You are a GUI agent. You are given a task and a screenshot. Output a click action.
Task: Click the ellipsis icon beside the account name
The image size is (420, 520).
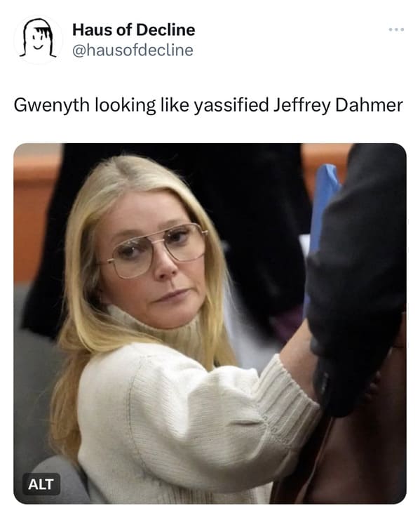(396, 30)
